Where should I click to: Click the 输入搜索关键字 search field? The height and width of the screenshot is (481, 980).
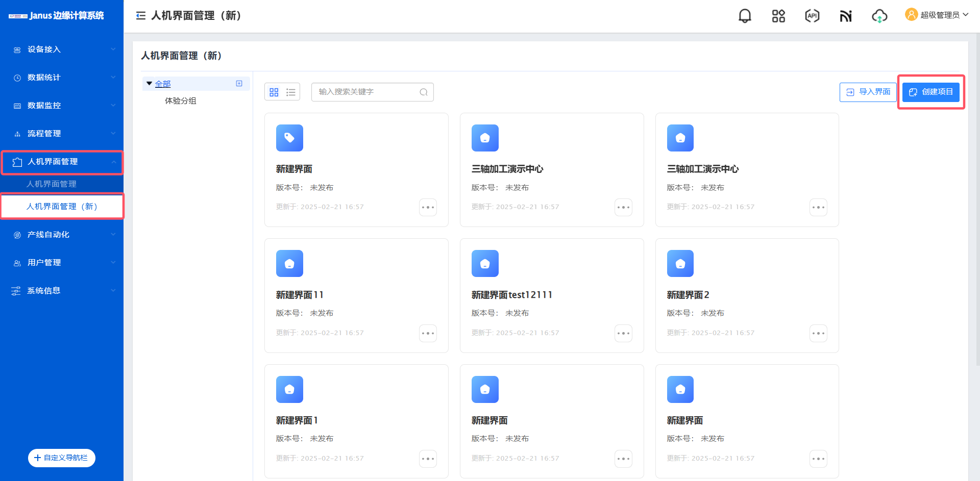365,92
